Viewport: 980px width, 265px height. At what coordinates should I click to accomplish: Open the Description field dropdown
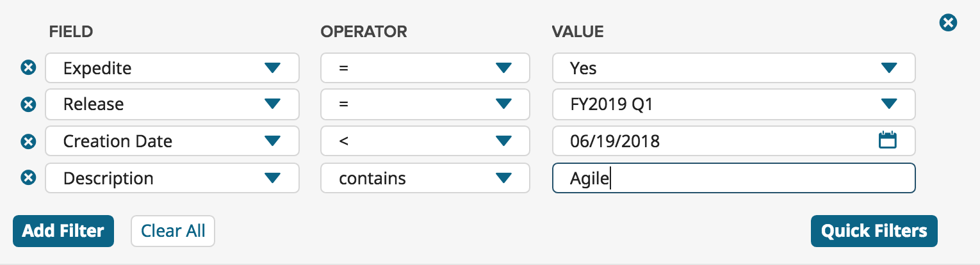tap(172, 178)
